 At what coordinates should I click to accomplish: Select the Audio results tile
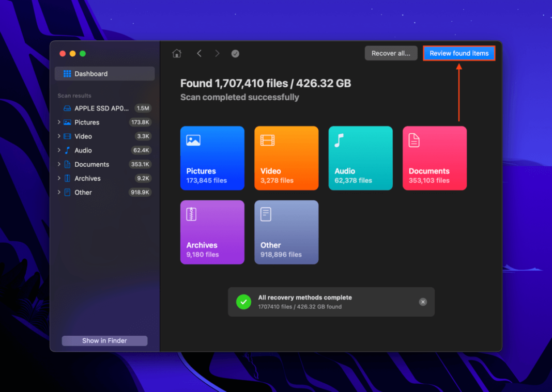(360, 158)
